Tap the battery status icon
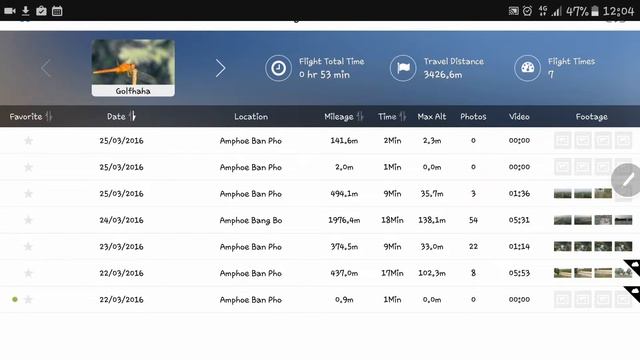The width and height of the screenshot is (640, 360). pos(595,11)
